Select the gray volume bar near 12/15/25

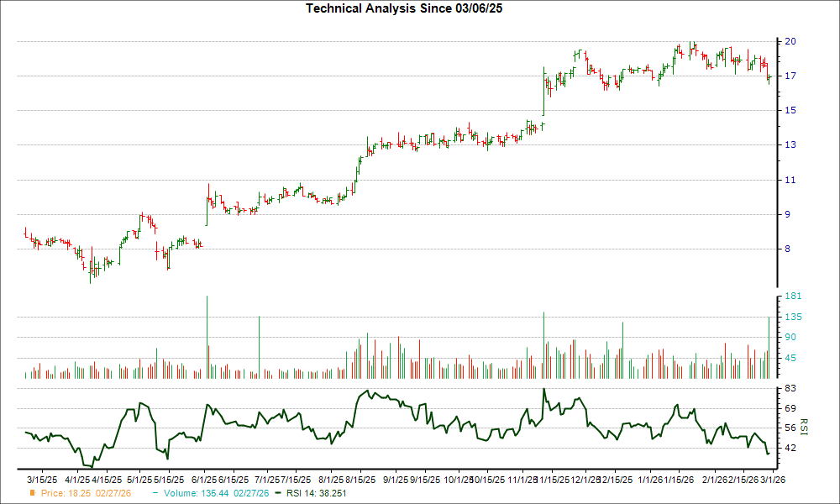tap(622, 349)
